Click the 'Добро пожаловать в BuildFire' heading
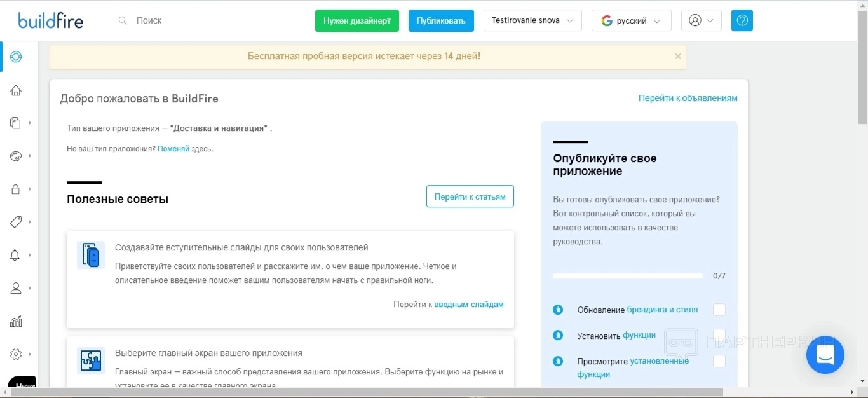The image size is (868, 398). coord(139,99)
